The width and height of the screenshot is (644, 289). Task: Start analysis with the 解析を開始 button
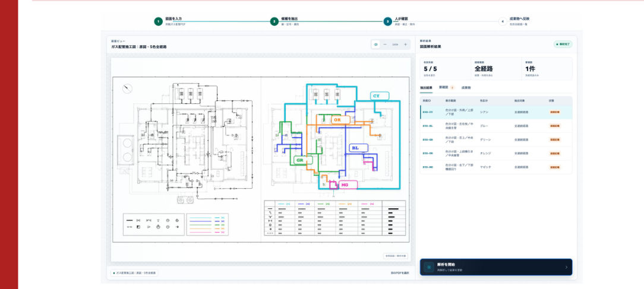coord(496,267)
